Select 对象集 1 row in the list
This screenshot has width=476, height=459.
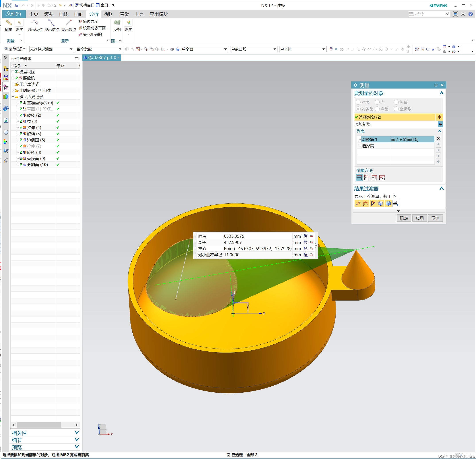pos(398,139)
